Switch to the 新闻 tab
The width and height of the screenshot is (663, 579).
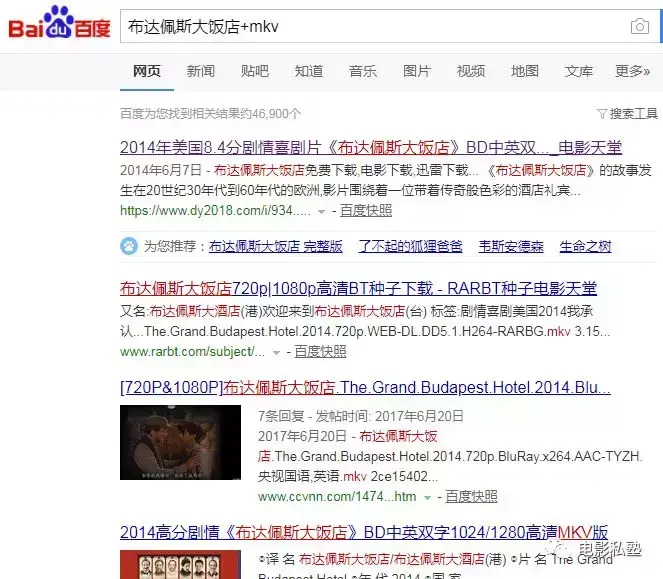point(201,71)
